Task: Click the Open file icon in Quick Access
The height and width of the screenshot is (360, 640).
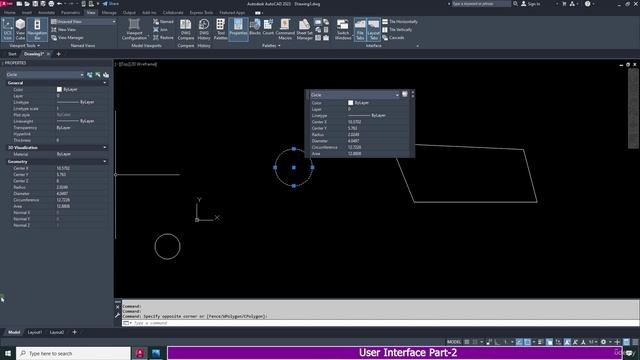Action: coord(27,4)
